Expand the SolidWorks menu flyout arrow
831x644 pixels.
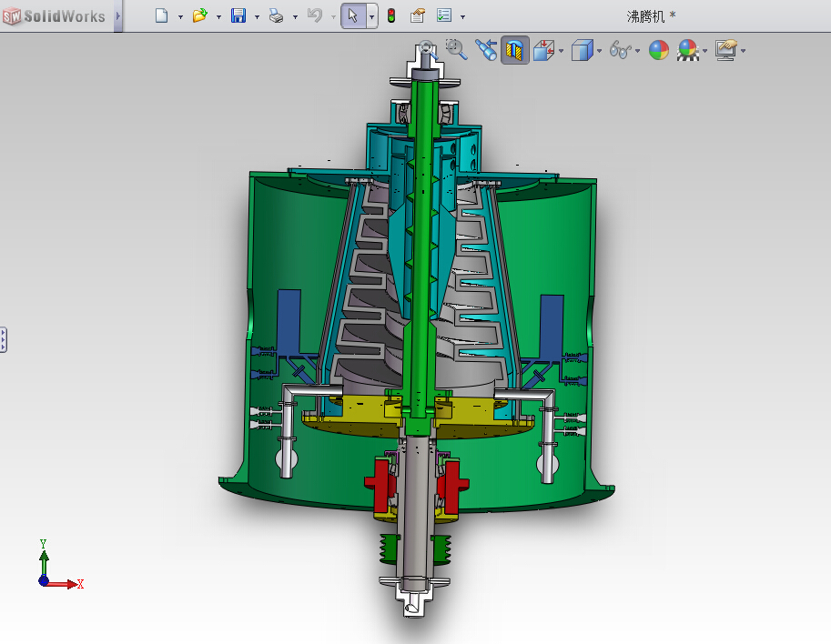pos(118,15)
